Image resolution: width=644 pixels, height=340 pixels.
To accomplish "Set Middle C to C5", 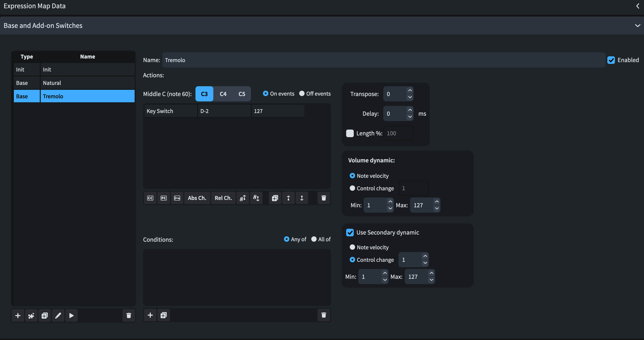I will (x=242, y=94).
